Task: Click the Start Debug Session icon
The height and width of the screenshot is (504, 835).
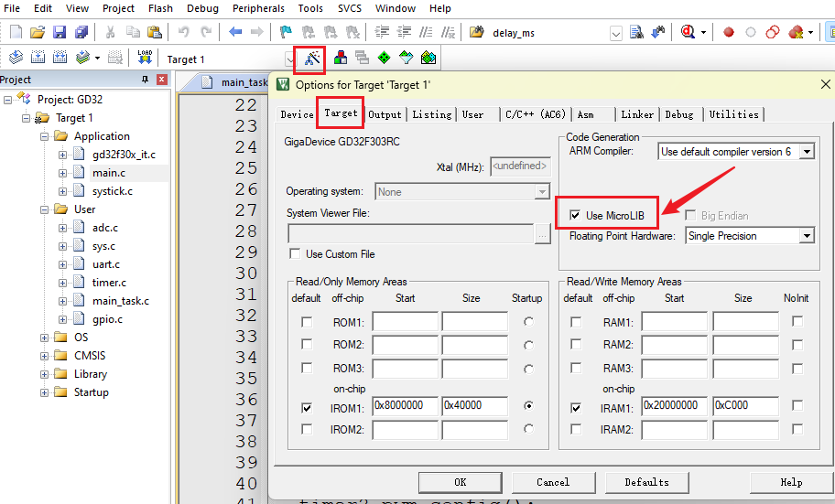Action: pos(688,32)
